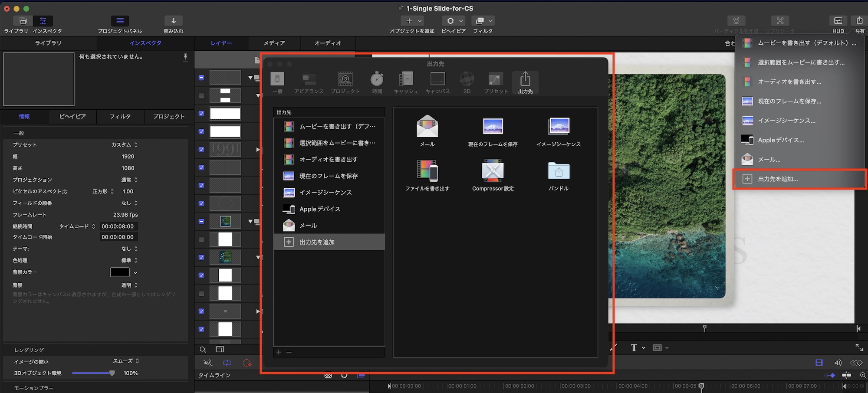Click the ビヘイビア gear toolbar button

pos(454,21)
